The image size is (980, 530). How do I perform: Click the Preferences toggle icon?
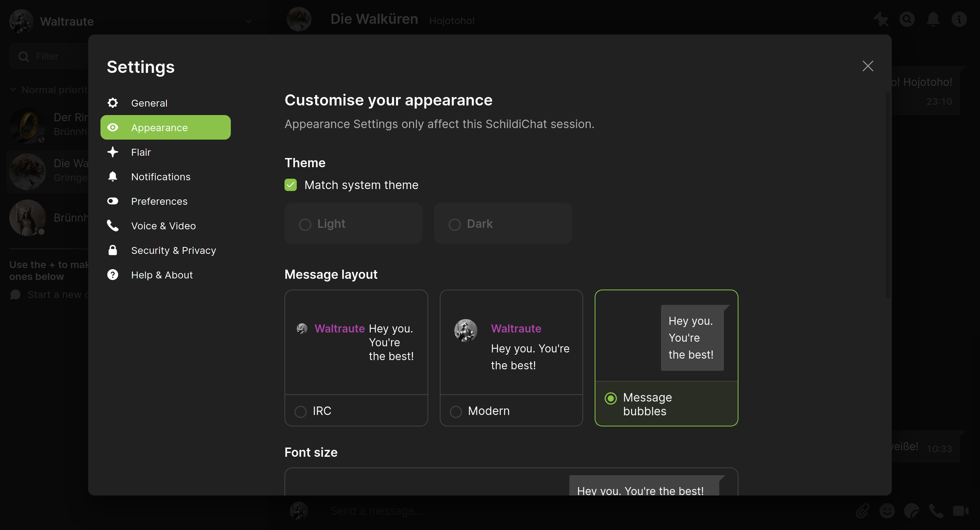click(x=113, y=201)
